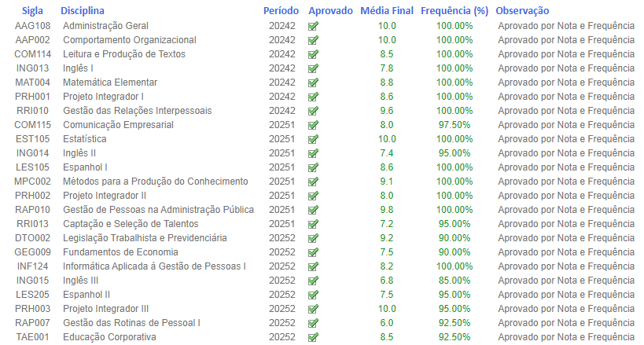Click the Disciplina column header
The width and height of the screenshot is (644, 345).
(x=82, y=11)
